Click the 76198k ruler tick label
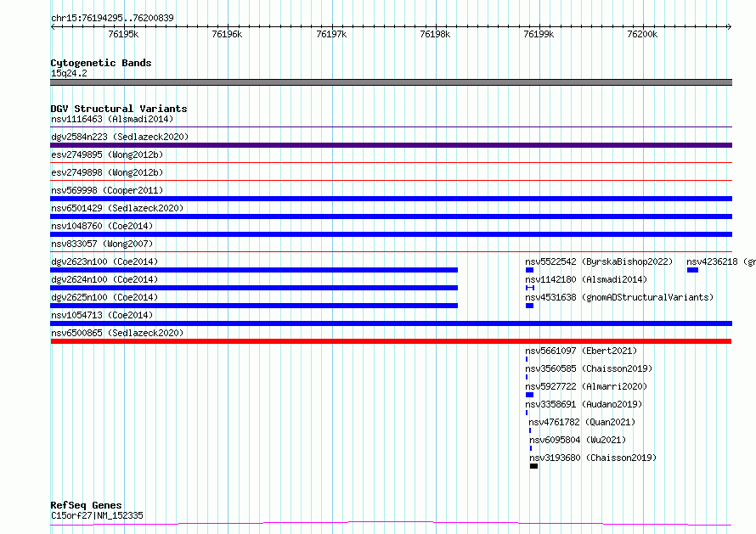This screenshot has width=756, height=534. (435, 34)
